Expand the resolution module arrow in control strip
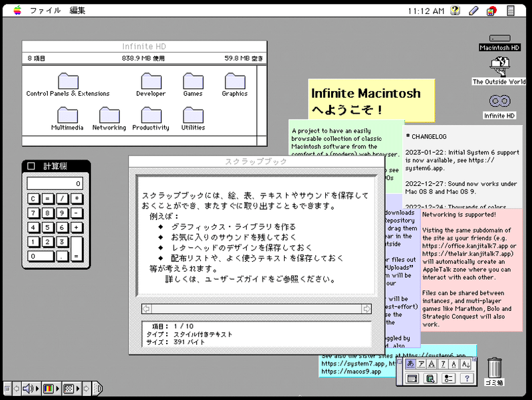 point(78,389)
